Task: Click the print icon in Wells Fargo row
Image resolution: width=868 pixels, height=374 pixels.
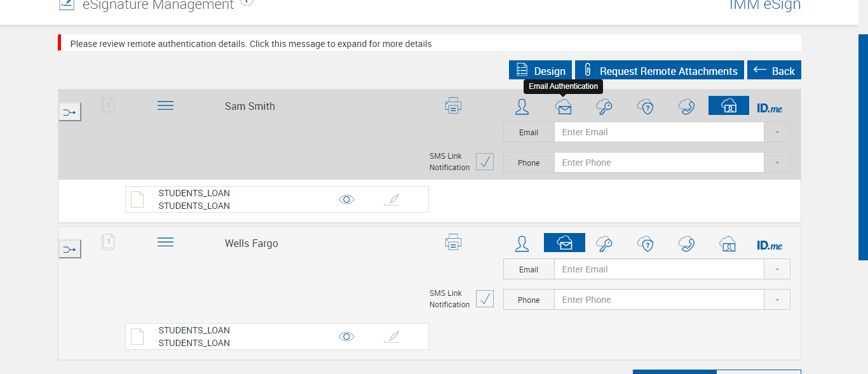Action: click(453, 243)
